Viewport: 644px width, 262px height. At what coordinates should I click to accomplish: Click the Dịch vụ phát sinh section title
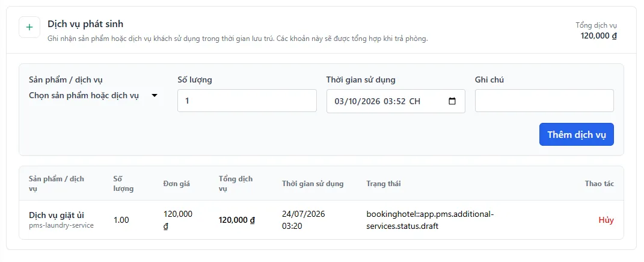coord(85,24)
